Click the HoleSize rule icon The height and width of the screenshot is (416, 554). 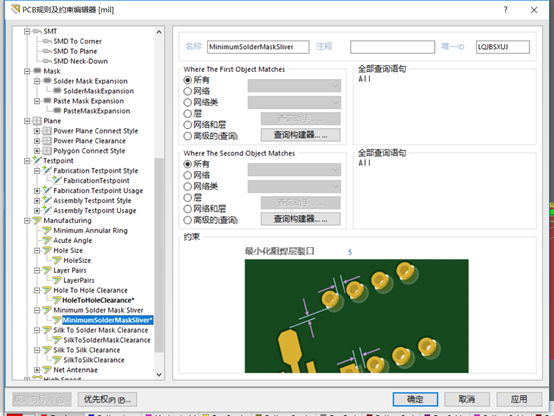[x=57, y=260]
